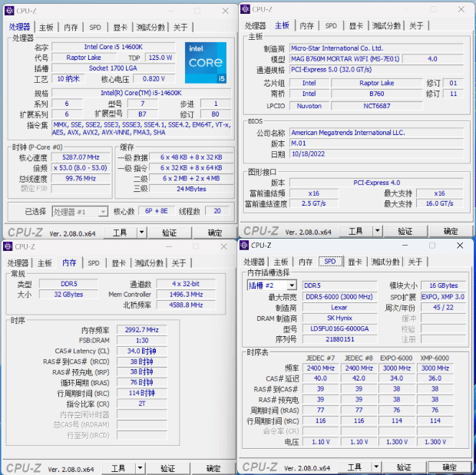This screenshot has width=476, height=475.
Task: Close the memory CPU-Z window
Action: point(223,247)
